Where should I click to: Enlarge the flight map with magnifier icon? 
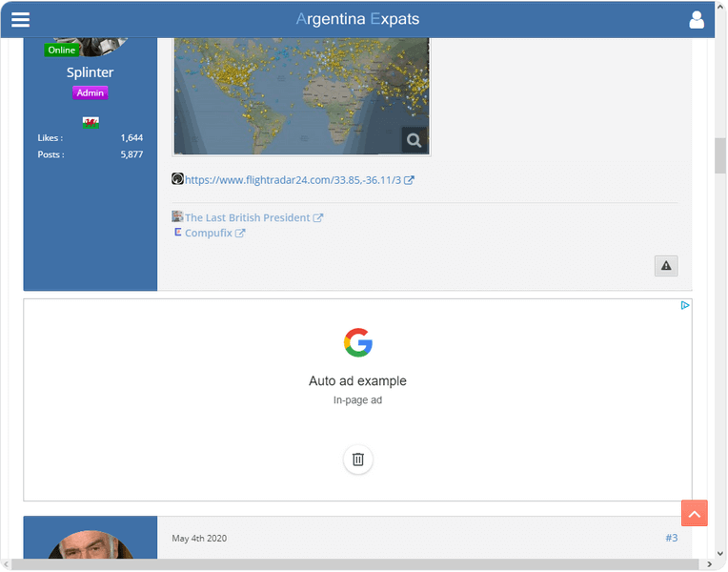coord(414,140)
